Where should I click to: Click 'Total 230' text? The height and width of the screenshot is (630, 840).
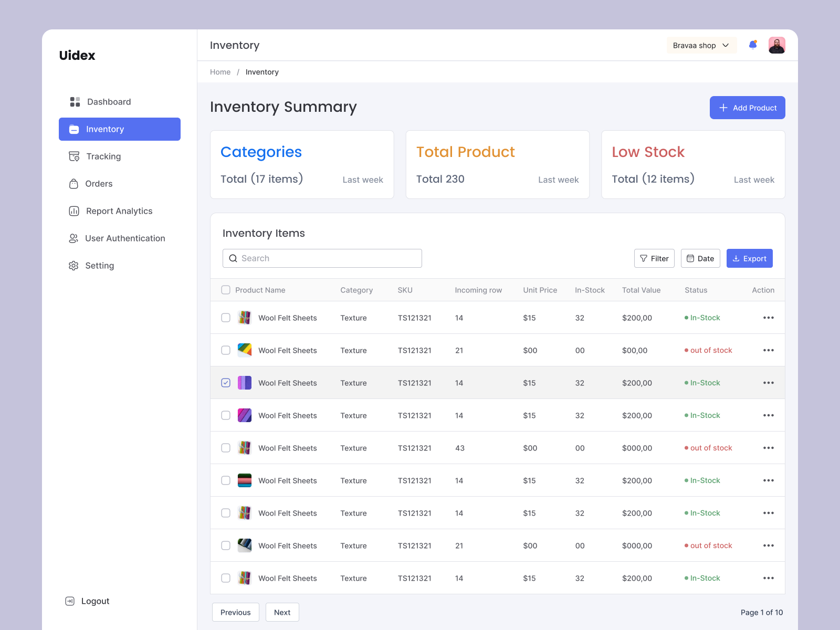[440, 179]
